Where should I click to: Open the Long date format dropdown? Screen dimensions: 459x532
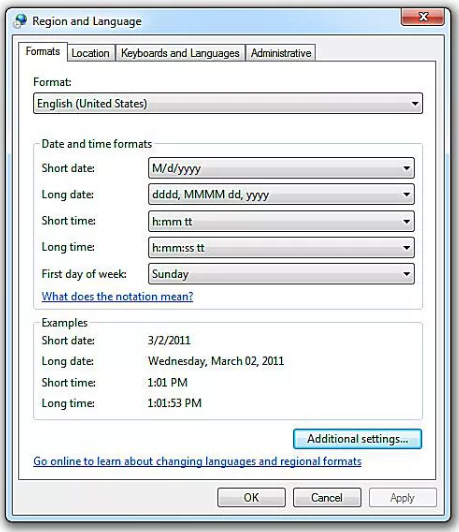pyautogui.click(x=281, y=194)
